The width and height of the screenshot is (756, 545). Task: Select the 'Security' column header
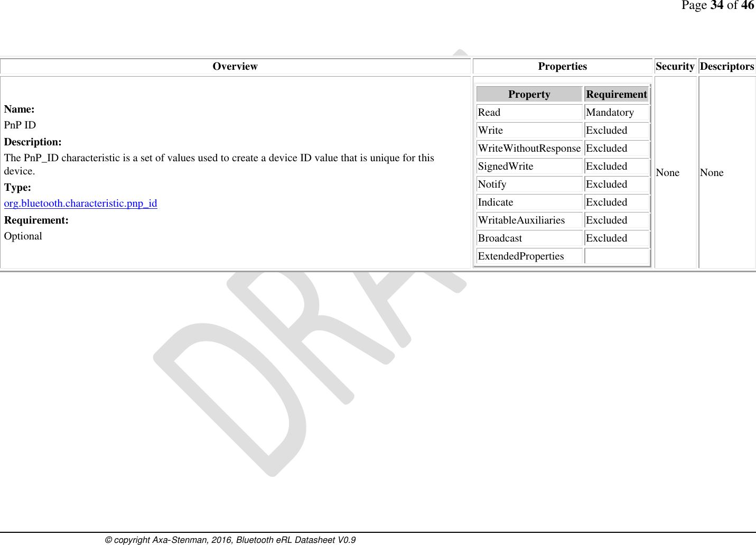(675, 66)
